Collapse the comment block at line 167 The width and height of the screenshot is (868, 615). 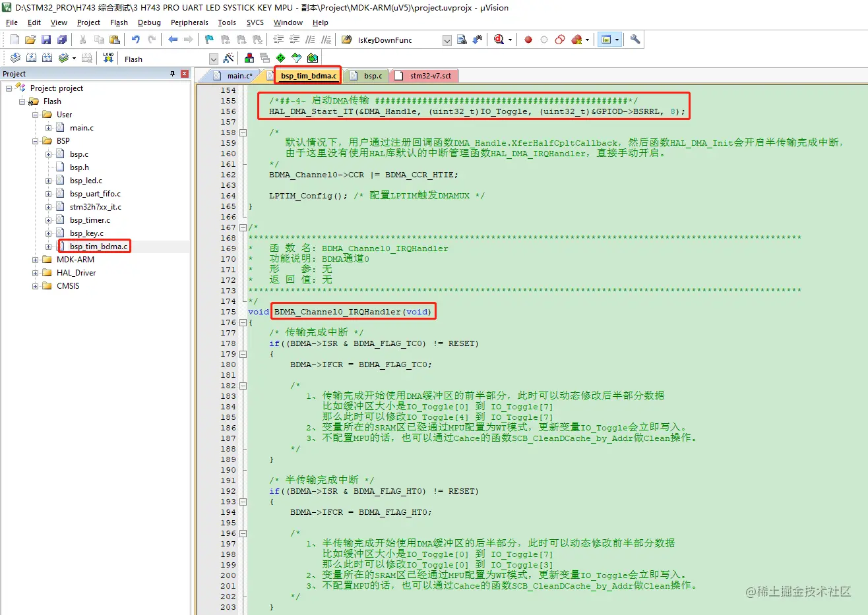243,227
